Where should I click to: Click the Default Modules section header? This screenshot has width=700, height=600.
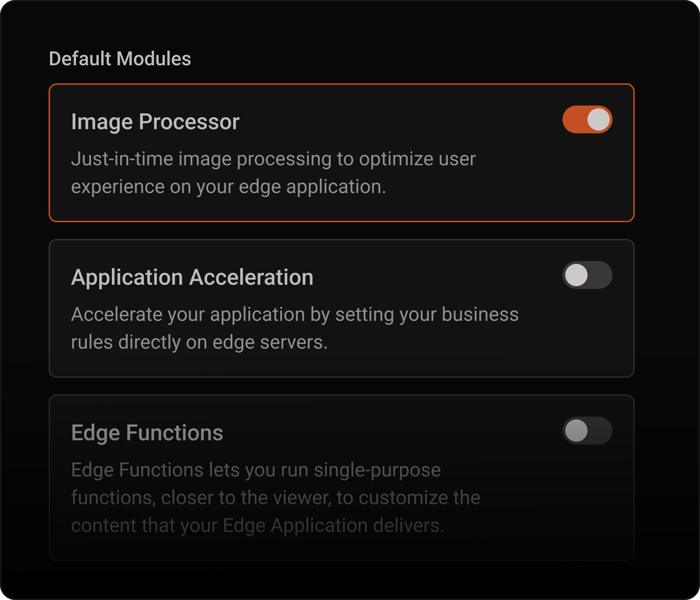(120, 59)
